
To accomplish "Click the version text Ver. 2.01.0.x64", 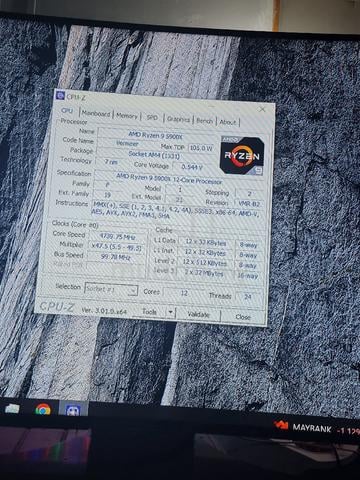I will coord(104,310).
